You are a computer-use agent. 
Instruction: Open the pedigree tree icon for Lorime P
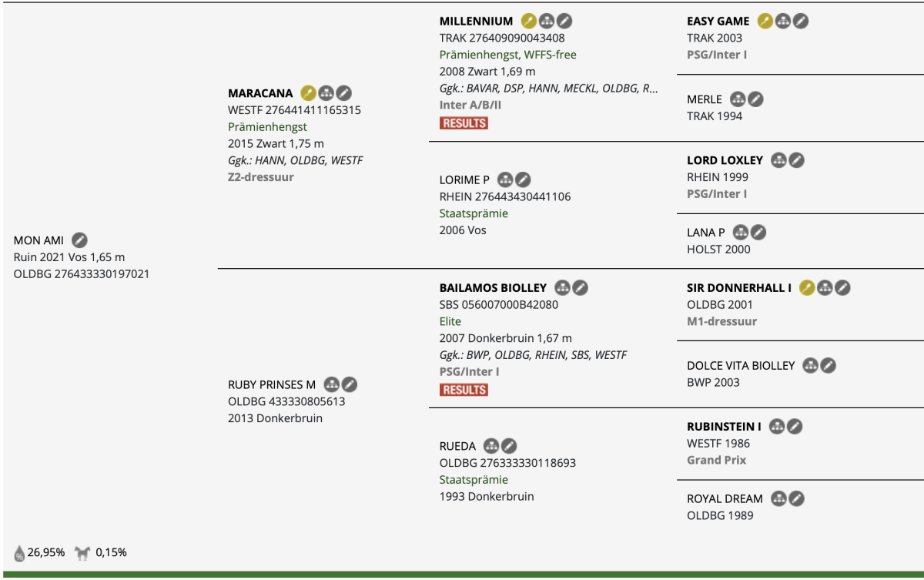coord(505,179)
